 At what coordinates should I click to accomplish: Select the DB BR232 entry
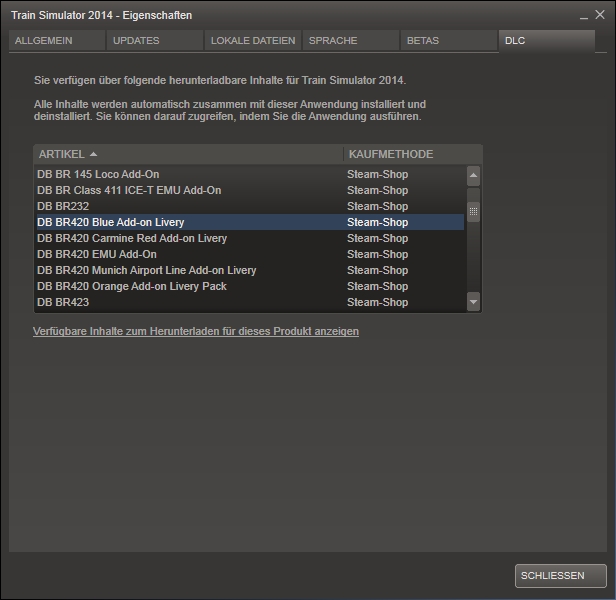pyautogui.click(x=250, y=206)
